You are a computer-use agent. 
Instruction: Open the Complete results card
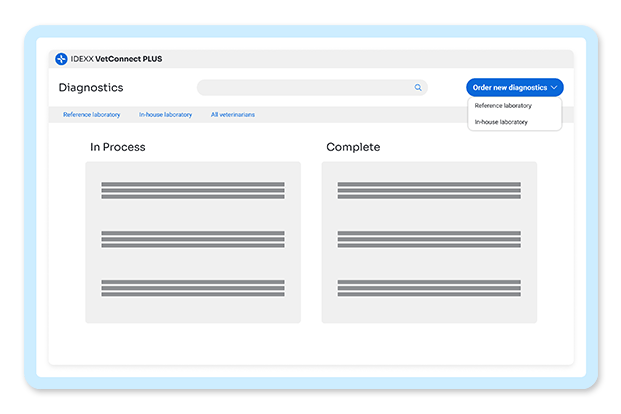[429, 242]
